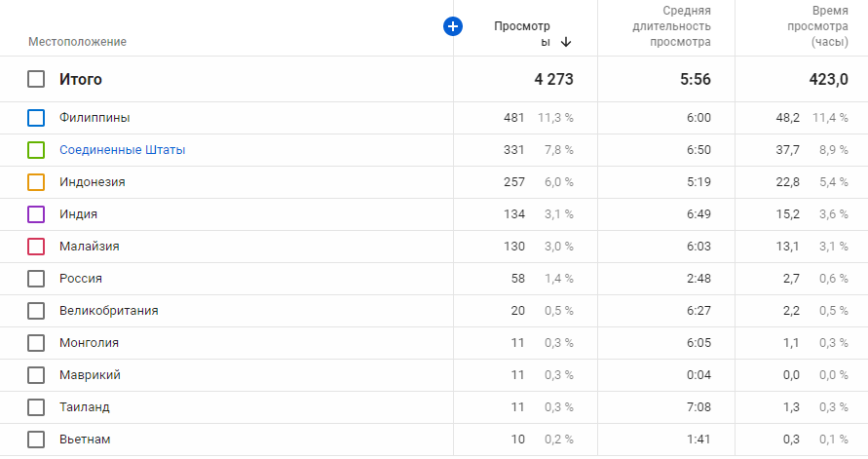
Task: Check the Монголия row checkbox
Action: pos(36,343)
